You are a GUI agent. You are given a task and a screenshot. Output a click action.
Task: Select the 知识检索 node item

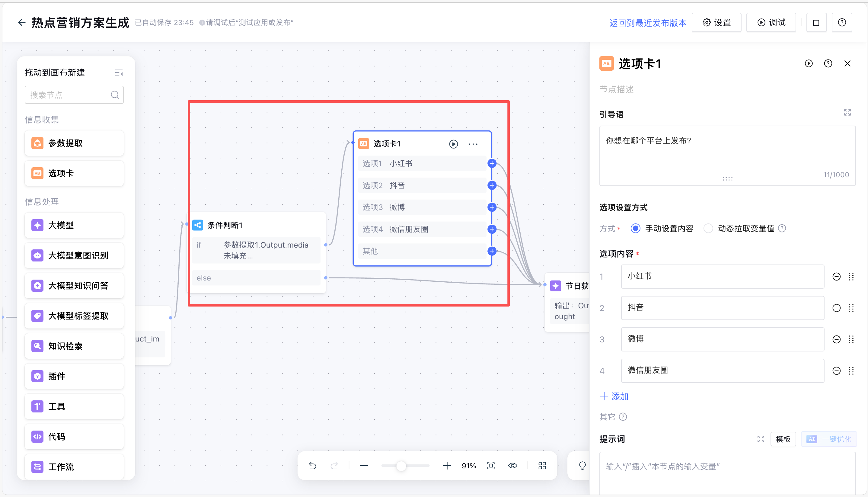tap(74, 346)
